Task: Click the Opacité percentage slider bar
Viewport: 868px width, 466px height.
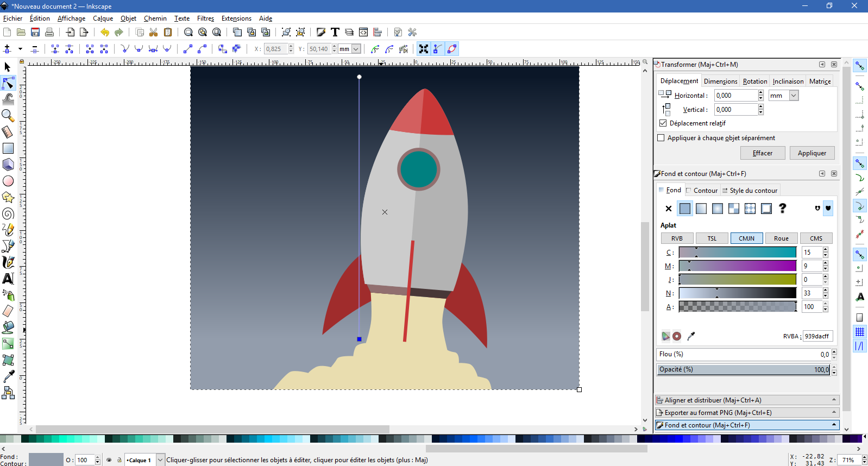Action: (743, 370)
